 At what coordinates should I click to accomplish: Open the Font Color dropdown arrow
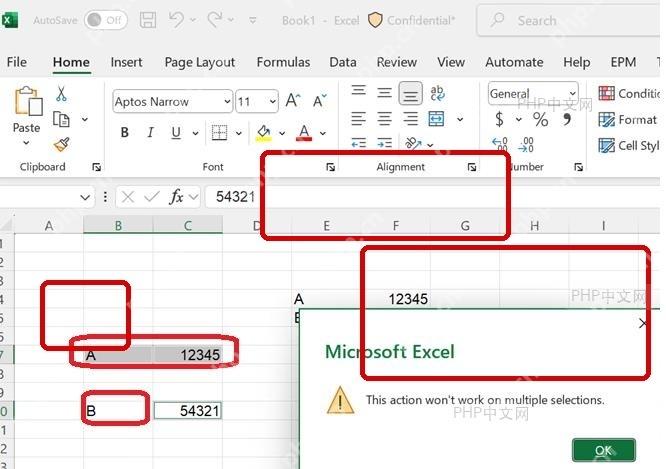click(323, 133)
